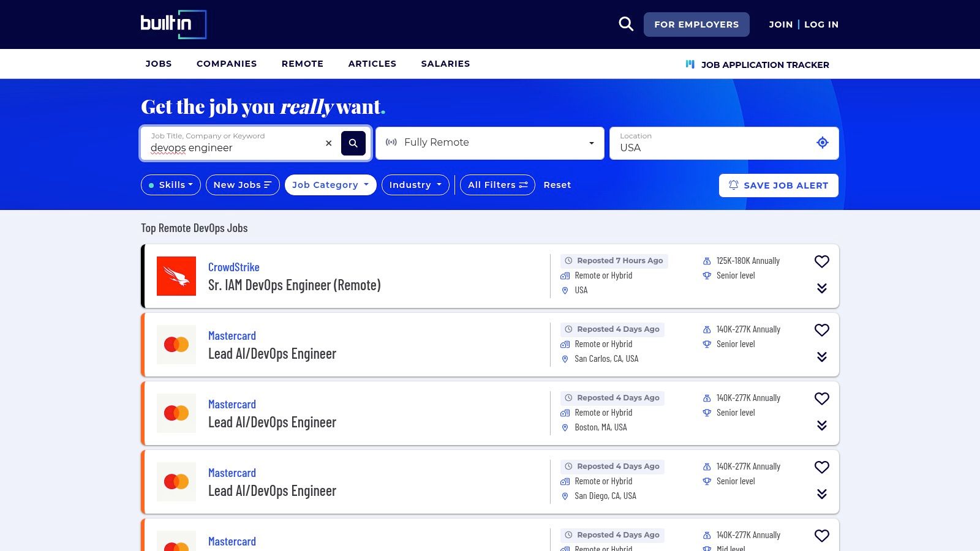Reset the search filters
980x551 pixels.
[557, 185]
